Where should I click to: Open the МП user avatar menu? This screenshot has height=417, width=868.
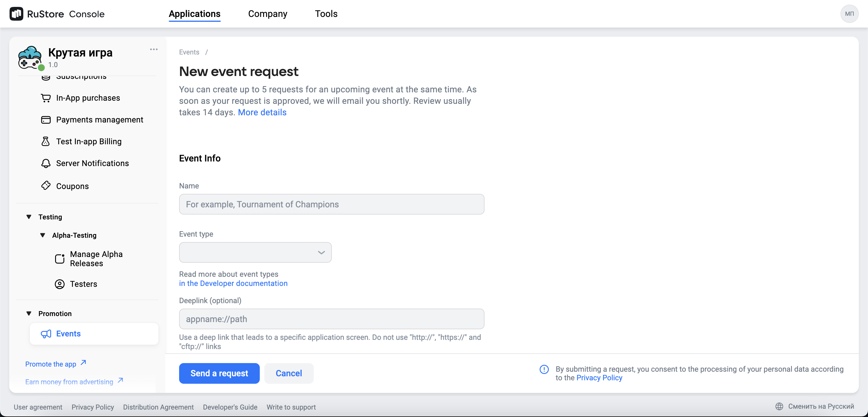[849, 14]
